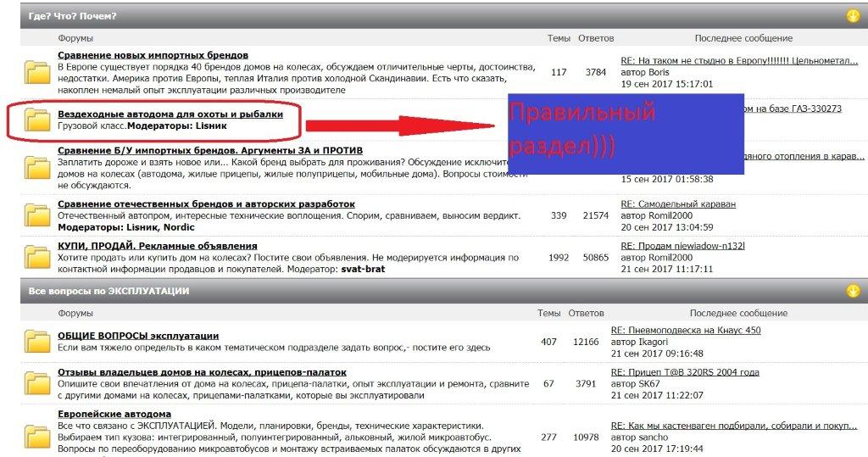
Task: Click folder icon beside Европейские автодома
Action: 37,437
